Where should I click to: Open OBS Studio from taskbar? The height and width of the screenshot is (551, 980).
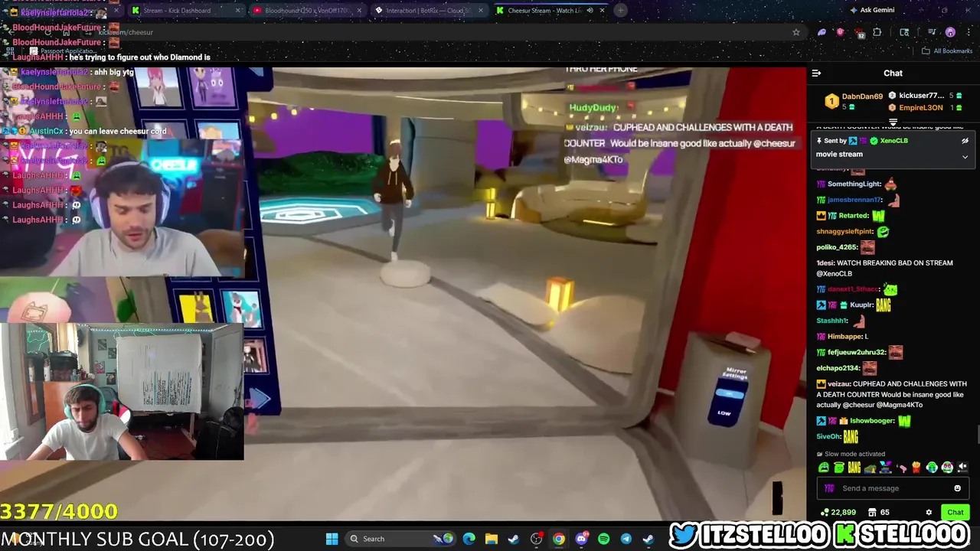tap(536, 539)
